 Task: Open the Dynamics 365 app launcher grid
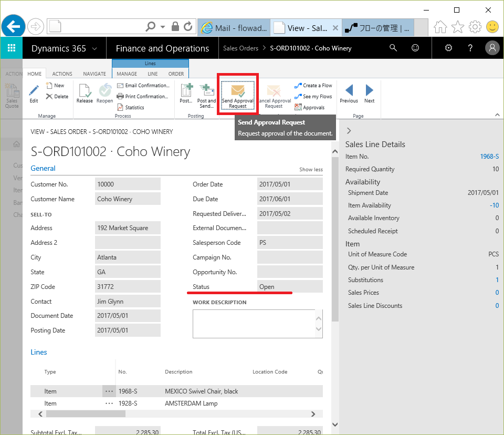pyautogui.click(x=11, y=48)
